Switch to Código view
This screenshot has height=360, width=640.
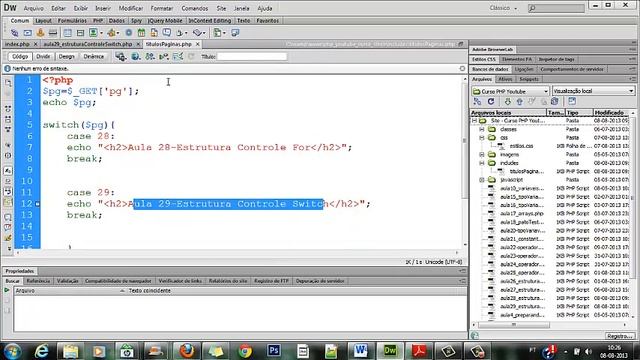click(20, 56)
